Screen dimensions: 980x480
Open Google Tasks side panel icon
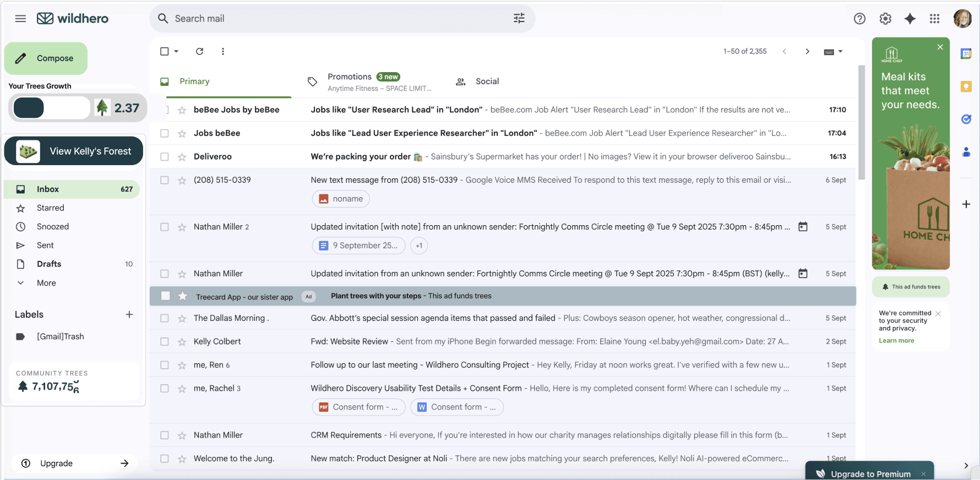click(966, 119)
